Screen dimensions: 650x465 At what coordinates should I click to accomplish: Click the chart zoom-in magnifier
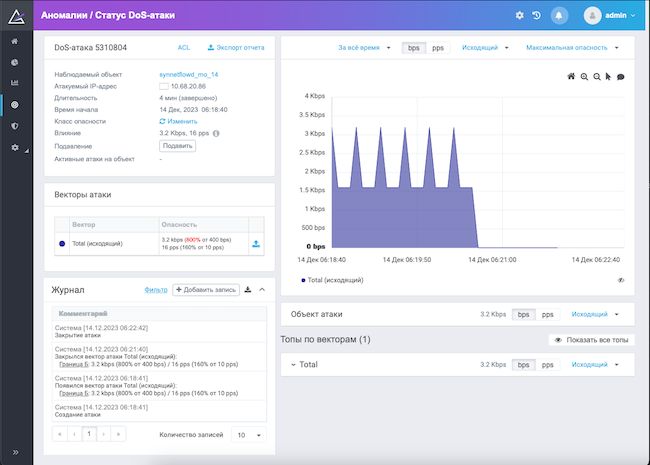(584, 76)
